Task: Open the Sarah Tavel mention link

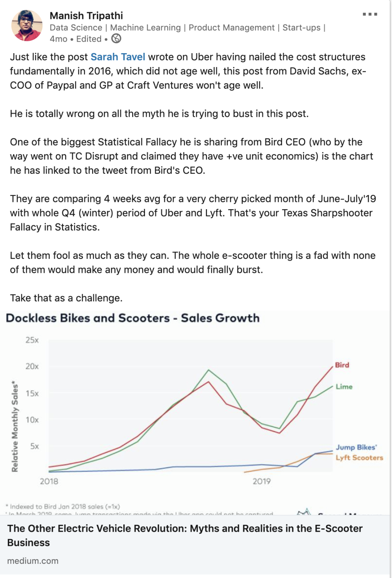Action: pos(118,57)
